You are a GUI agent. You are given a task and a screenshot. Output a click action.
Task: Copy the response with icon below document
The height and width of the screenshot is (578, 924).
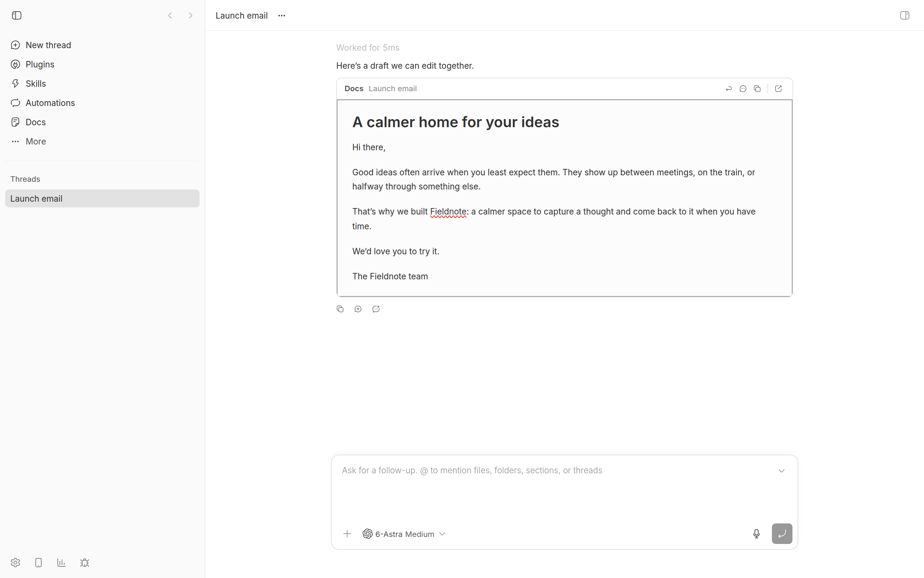[340, 309]
